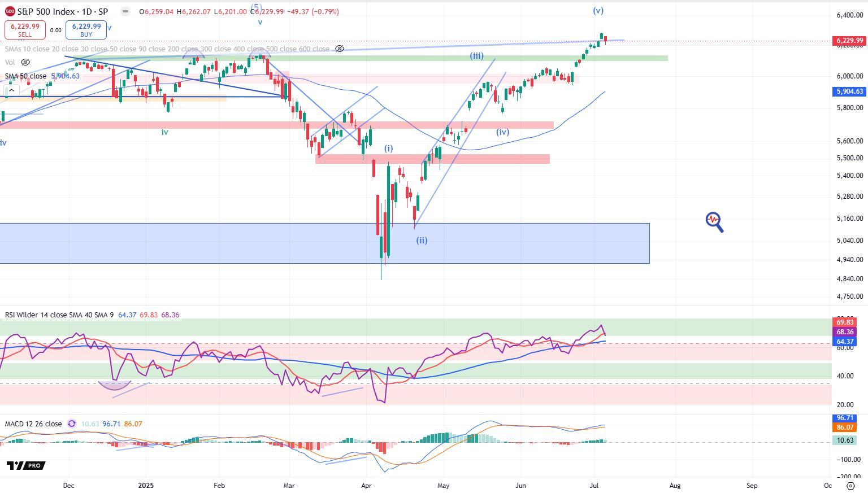Select the MACD 12 26 close legend
The width and height of the screenshot is (868, 493).
tap(33, 424)
